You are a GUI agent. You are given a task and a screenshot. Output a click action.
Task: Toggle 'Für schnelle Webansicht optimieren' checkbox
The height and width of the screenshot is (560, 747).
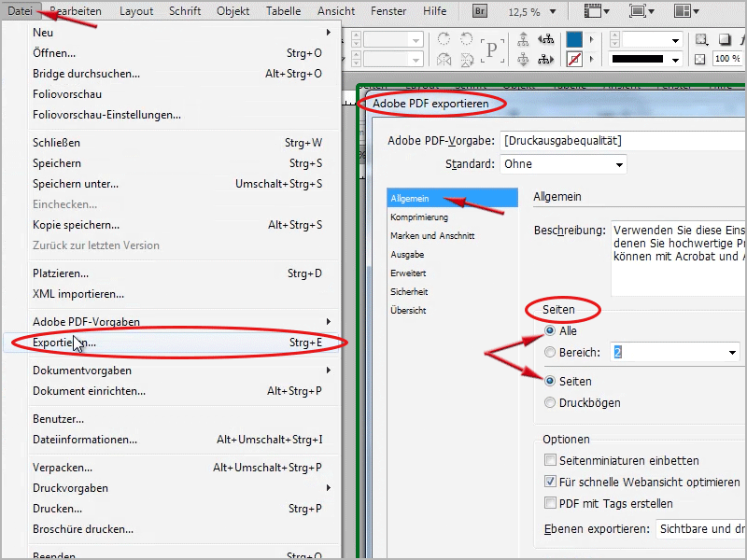[550, 482]
